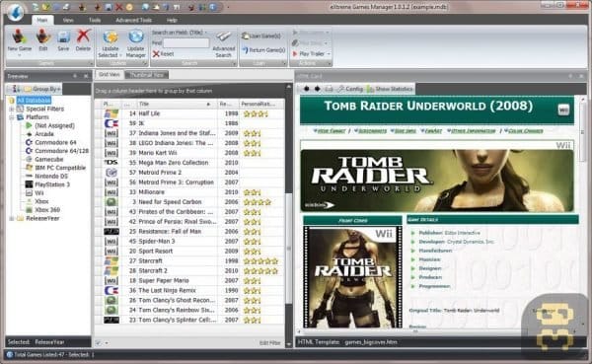Viewport: 592px width, 364px height.
Task: Select IBM PC Compatible tree item
Action: pyautogui.click(x=60, y=168)
